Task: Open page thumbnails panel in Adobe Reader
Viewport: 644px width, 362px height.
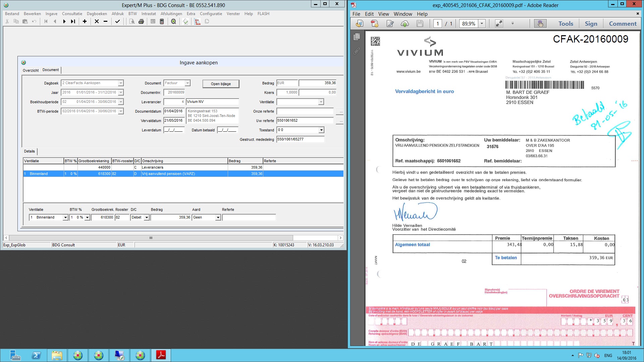Action: tap(357, 37)
